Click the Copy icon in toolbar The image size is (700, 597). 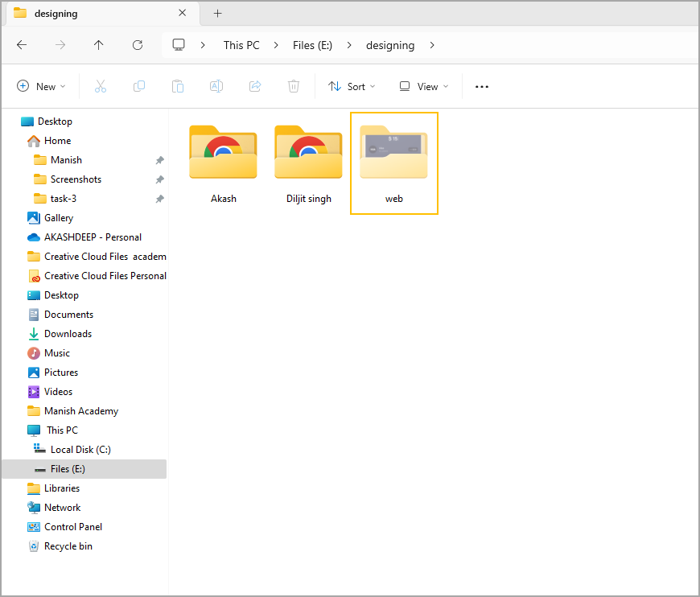139,86
